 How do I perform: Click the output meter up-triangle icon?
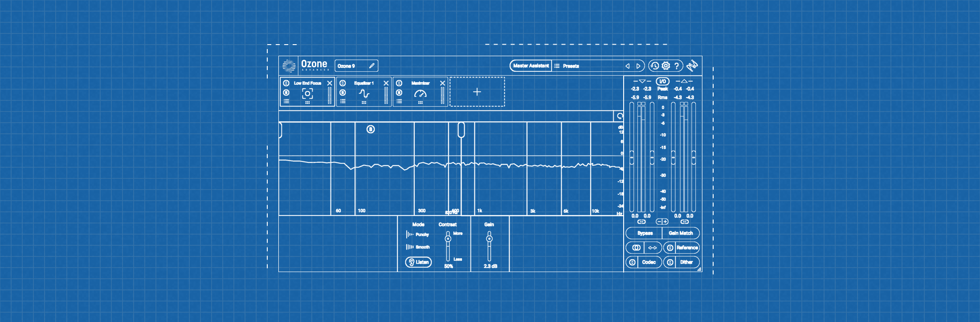684,81
